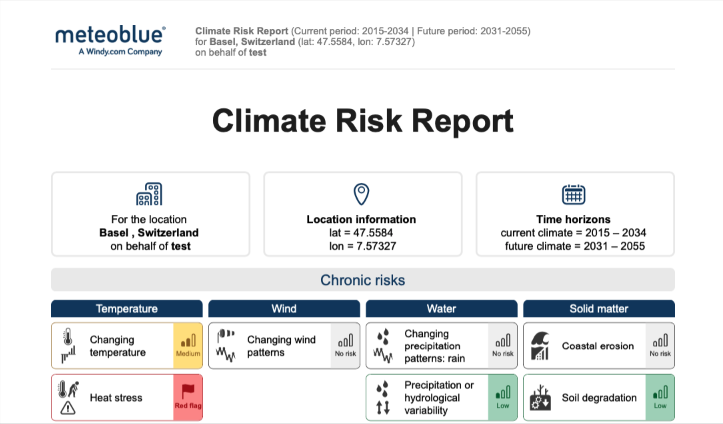Screen dimensions: 723x424
Task: Open the Coastal erosion card
Action: tap(599, 346)
